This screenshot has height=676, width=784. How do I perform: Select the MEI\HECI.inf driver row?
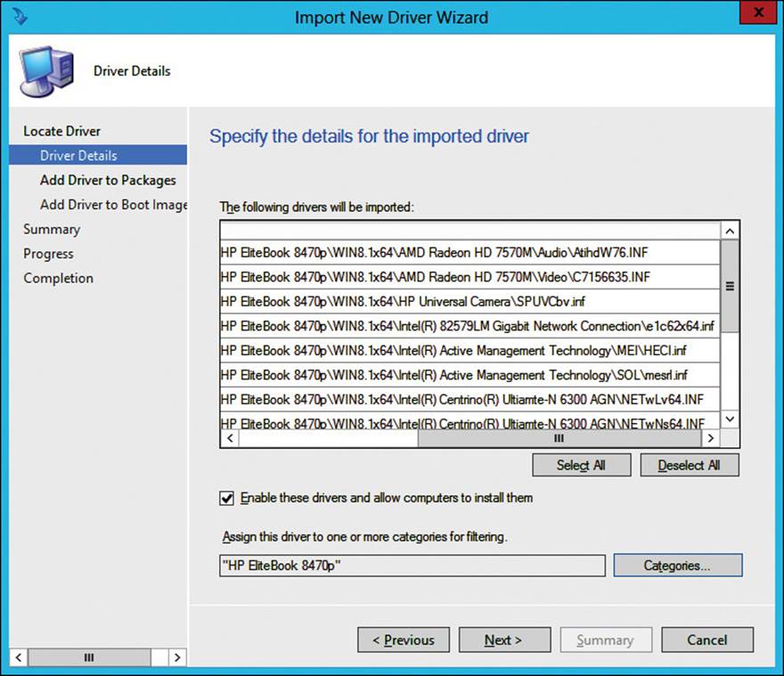[x=470, y=351]
